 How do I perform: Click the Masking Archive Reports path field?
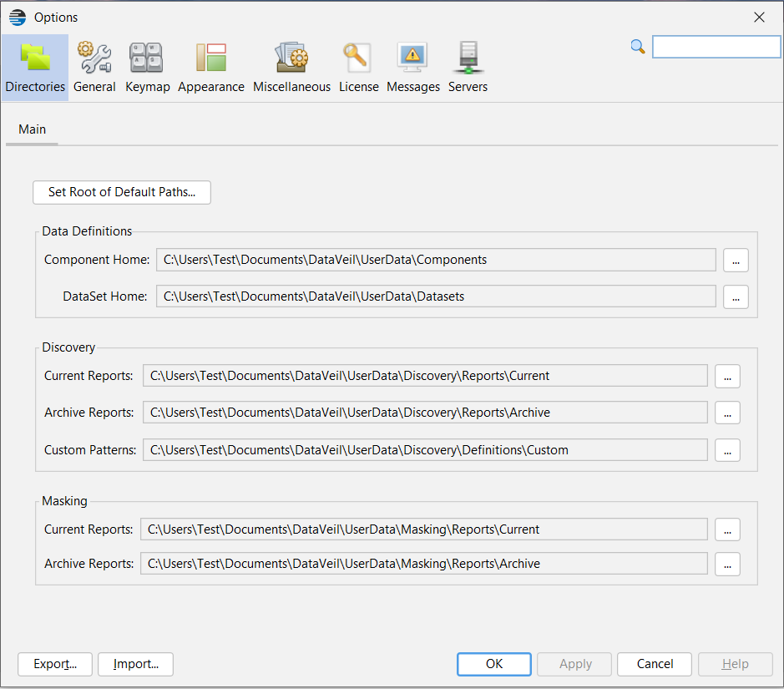[424, 564]
